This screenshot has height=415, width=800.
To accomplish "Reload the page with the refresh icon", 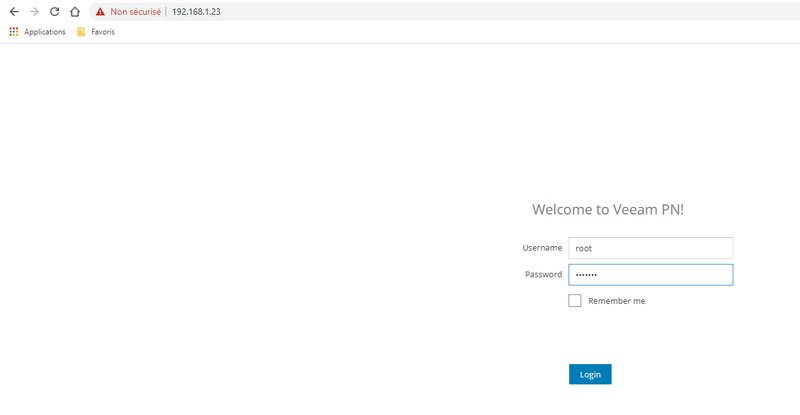I will [55, 11].
